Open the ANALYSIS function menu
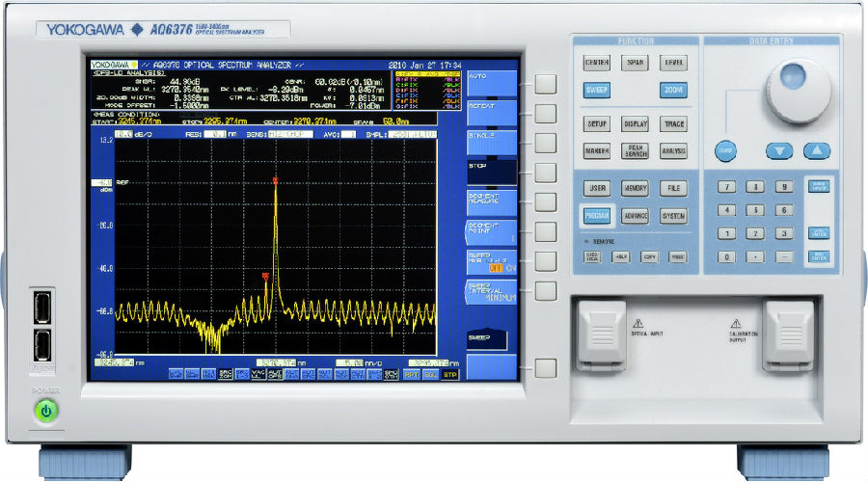Image resolution: width=868 pixels, height=482 pixels. click(674, 151)
